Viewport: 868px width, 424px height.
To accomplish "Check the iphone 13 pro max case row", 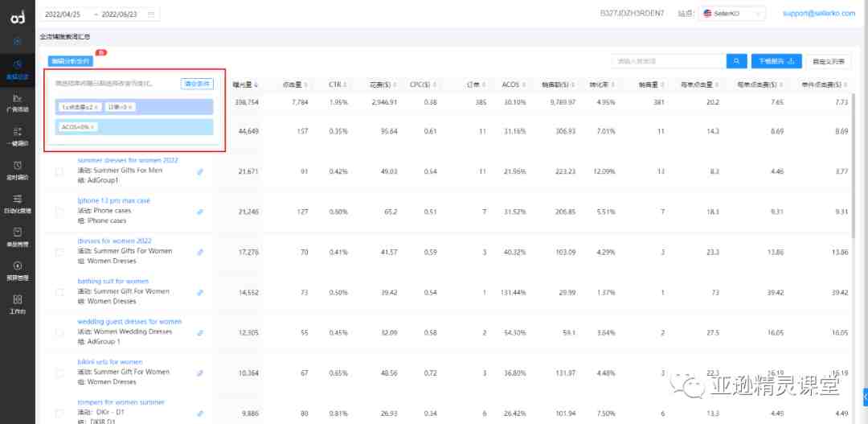I will (x=59, y=212).
